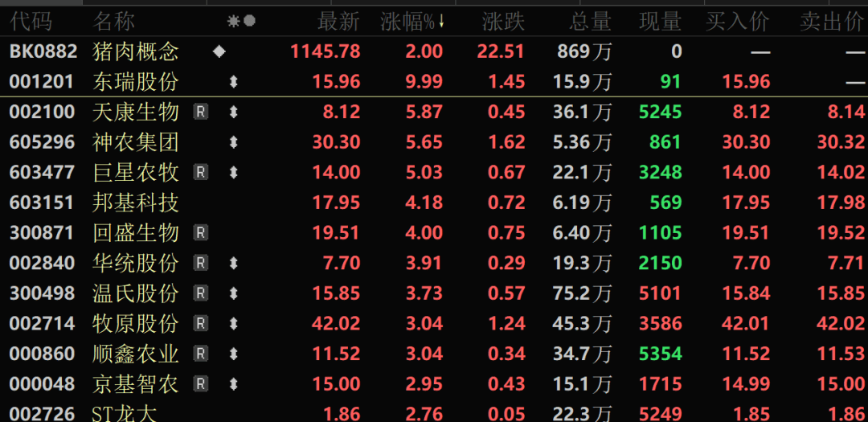This screenshot has height=422, width=868.
Task: Click the star-dot marker column header
Action: click(241, 22)
